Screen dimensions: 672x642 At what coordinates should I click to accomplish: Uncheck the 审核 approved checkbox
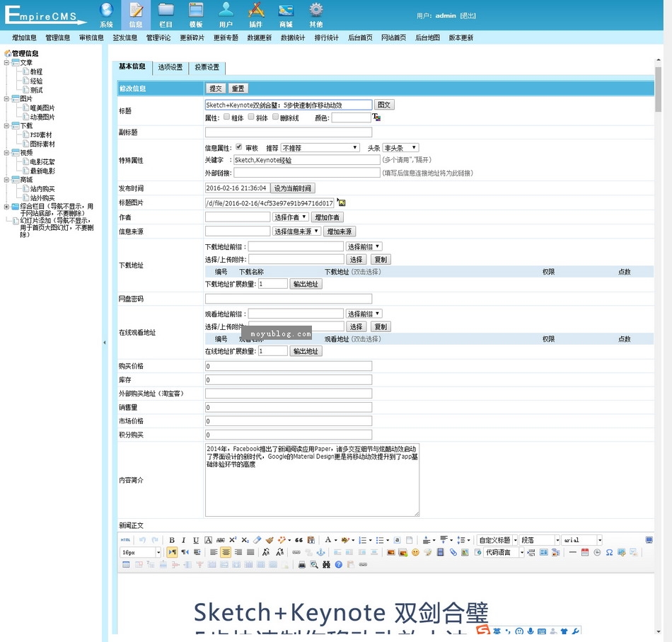pos(238,147)
